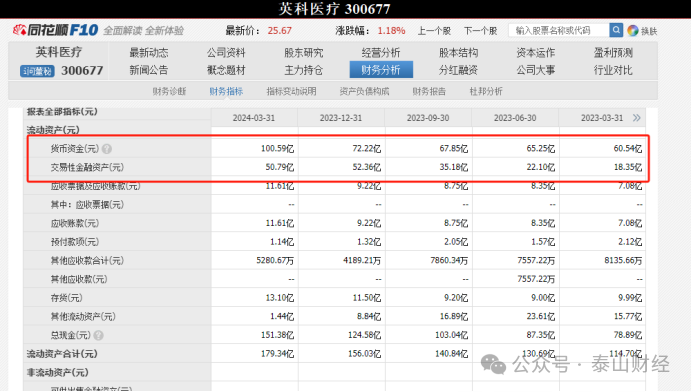Go to next stock 下一个股
Viewport: 692px width, 392px height.
coord(481,31)
